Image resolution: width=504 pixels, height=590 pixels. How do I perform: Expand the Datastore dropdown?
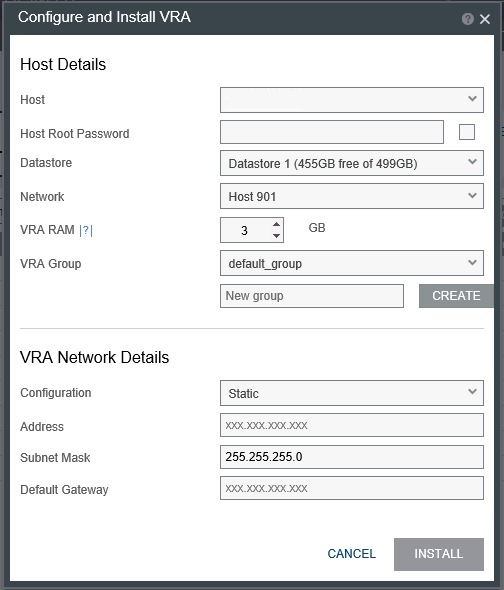pyautogui.click(x=352, y=163)
